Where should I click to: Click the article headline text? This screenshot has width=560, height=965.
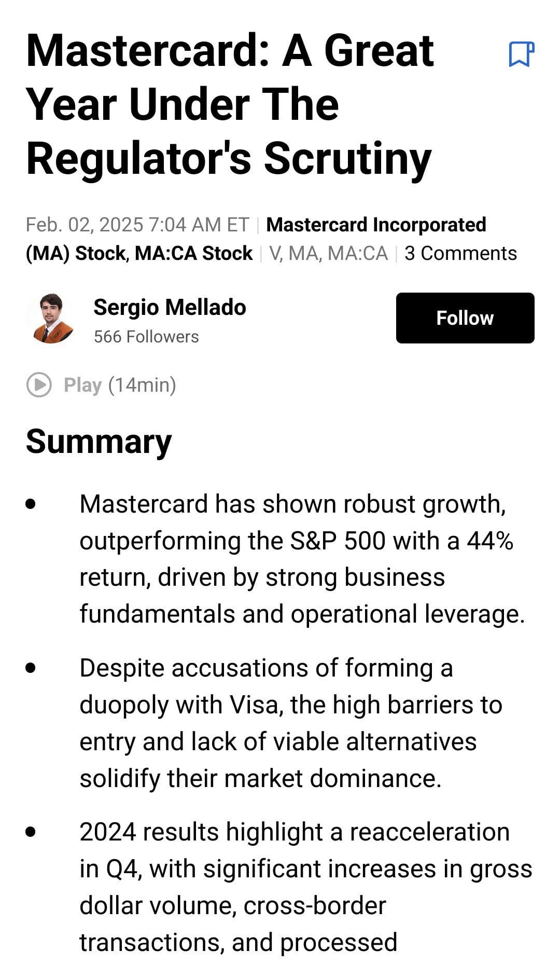coord(229,105)
